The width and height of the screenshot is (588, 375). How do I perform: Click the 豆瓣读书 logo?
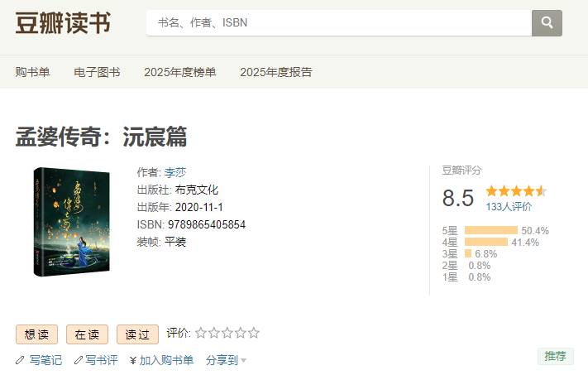[63, 23]
